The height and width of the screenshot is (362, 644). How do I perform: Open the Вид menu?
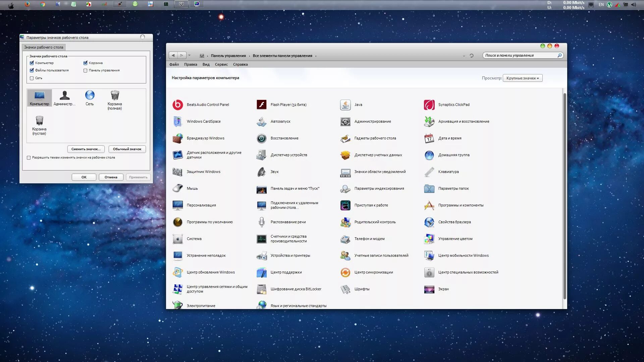[206, 64]
